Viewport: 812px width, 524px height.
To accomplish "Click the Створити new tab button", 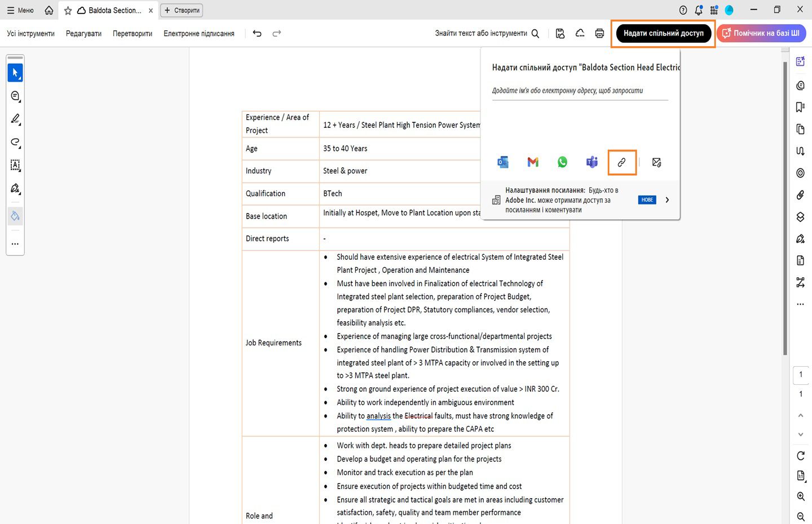I will pos(182,10).
